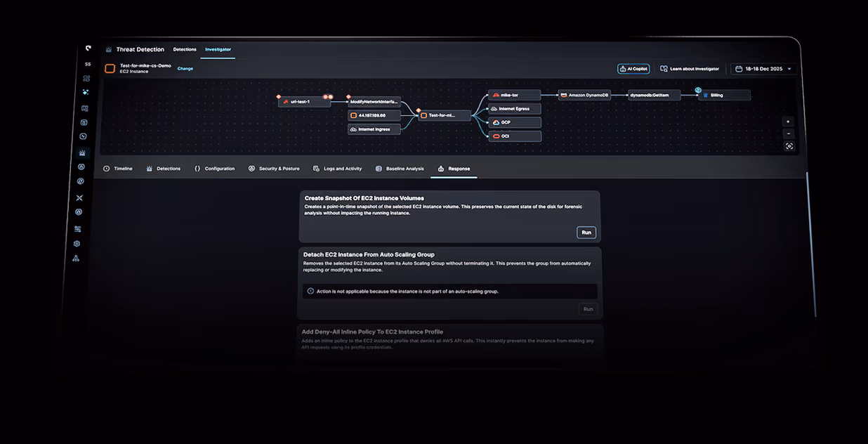Viewport: 868px width, 444px height.
Task: Click the siren icon next to the Threat Detection title
Action: 109,50
